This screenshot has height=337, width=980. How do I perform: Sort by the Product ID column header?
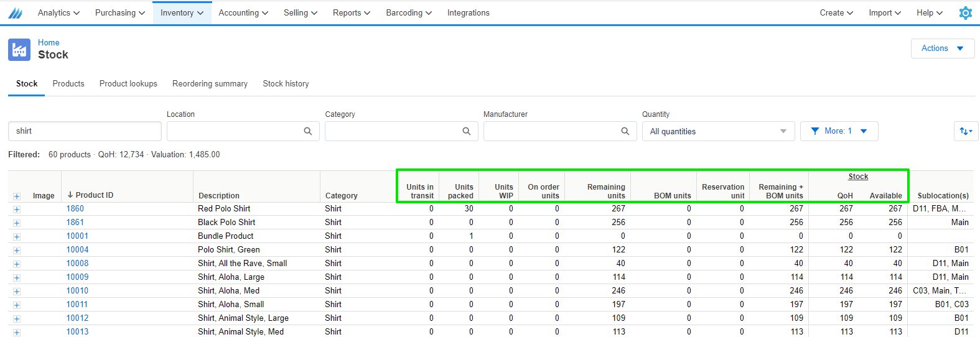(x=90, y=195)
